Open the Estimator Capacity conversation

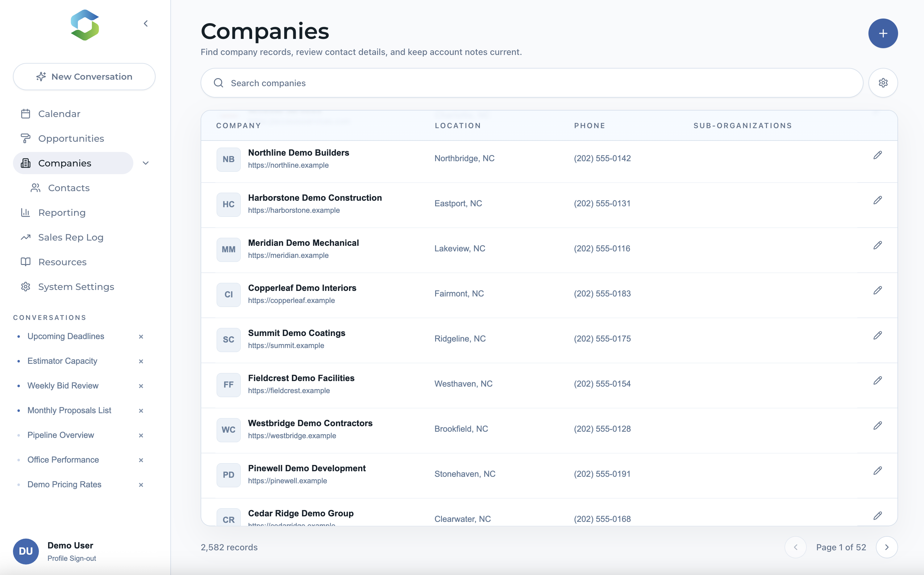pos(62,361)
